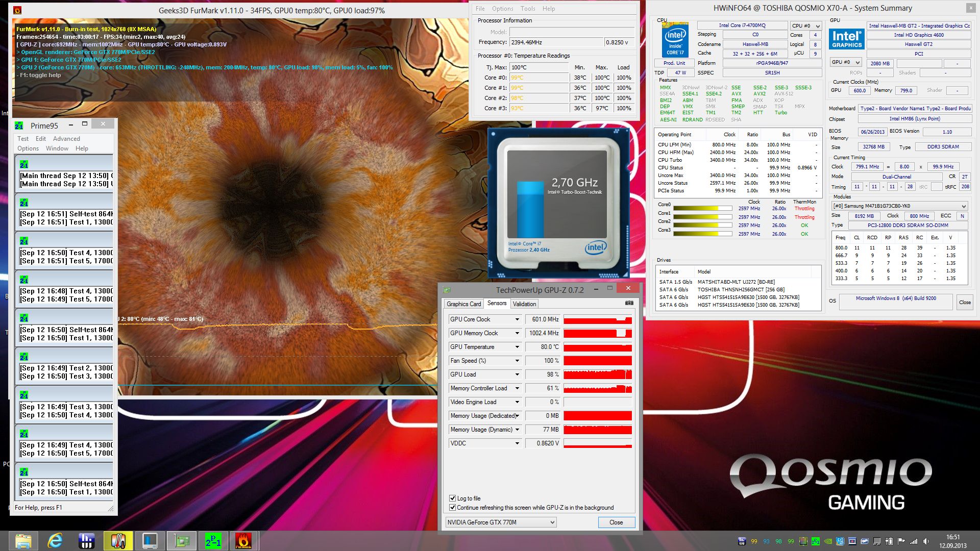
Task: Expand the CPU #0 selector in HWiNFO
Action: 806,26
